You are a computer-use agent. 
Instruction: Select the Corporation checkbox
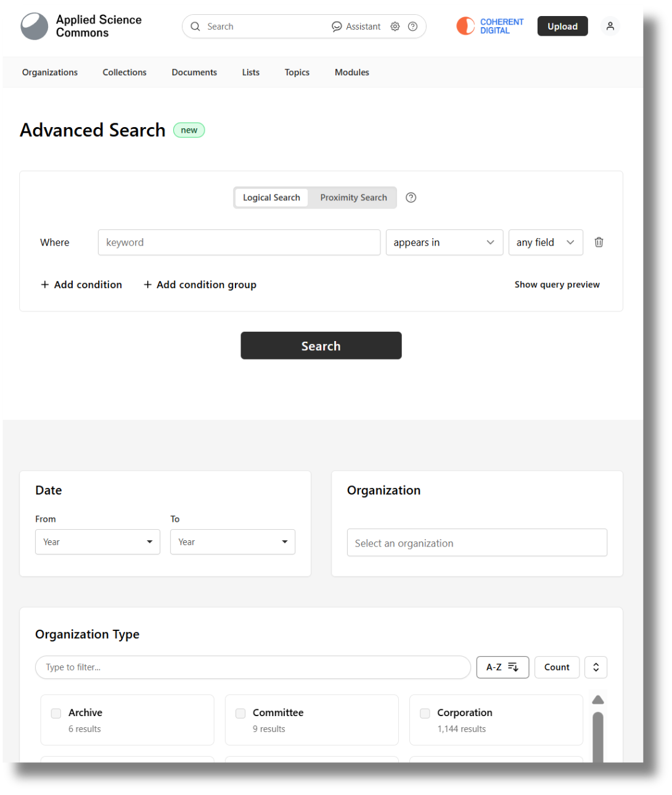click(x=425, y=713)
